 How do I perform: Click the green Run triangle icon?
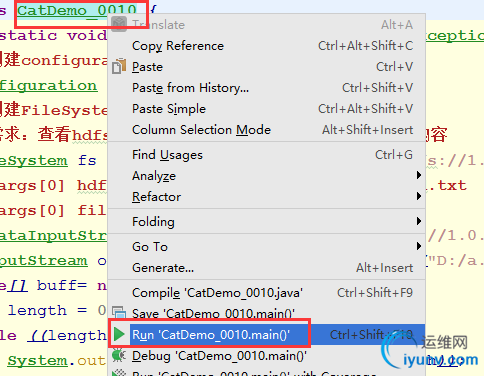point(119,334)
